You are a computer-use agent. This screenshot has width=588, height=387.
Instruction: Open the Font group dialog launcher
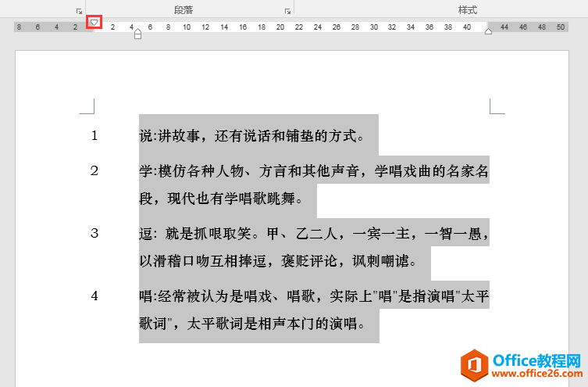[x=79, y=11]
